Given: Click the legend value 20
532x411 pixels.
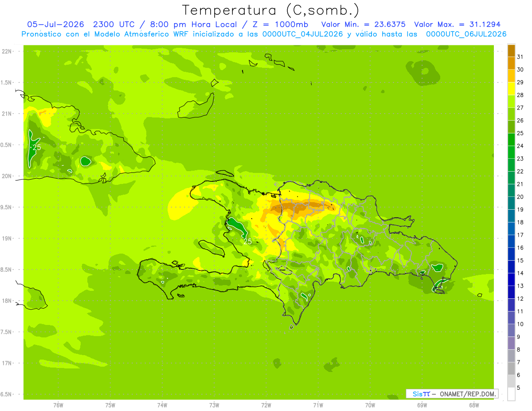Looking at the screenshot, I should [x=520, y=197].
